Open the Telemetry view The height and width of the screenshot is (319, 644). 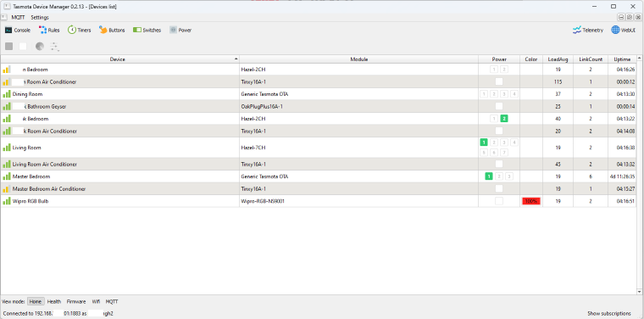[588, 30]
